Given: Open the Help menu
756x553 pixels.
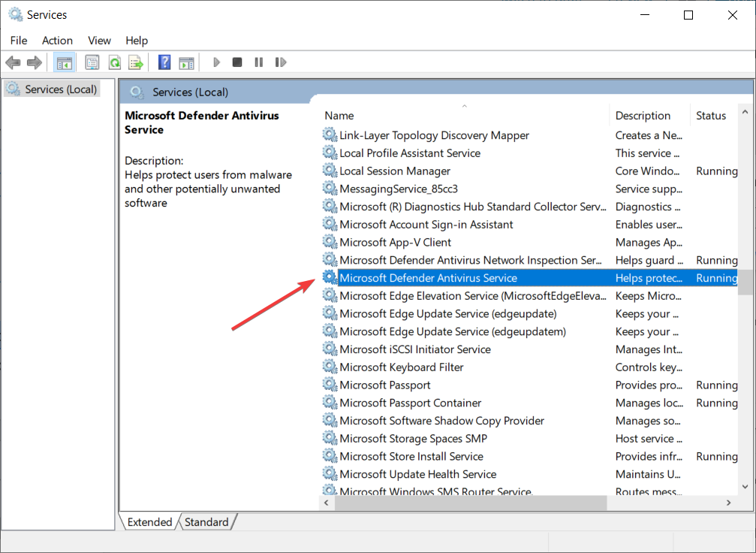Looking at the screenshot, I should coord(137,41).
